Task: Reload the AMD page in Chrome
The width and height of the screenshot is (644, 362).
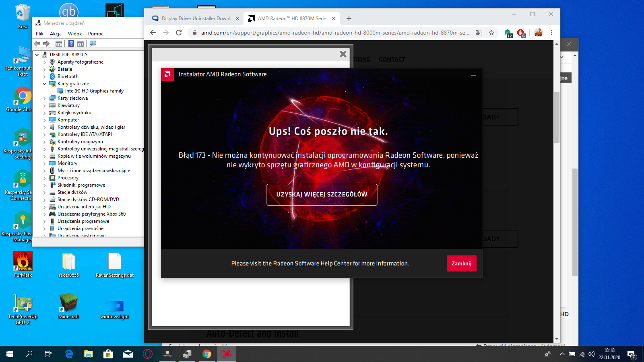Action: click(179, 33)
